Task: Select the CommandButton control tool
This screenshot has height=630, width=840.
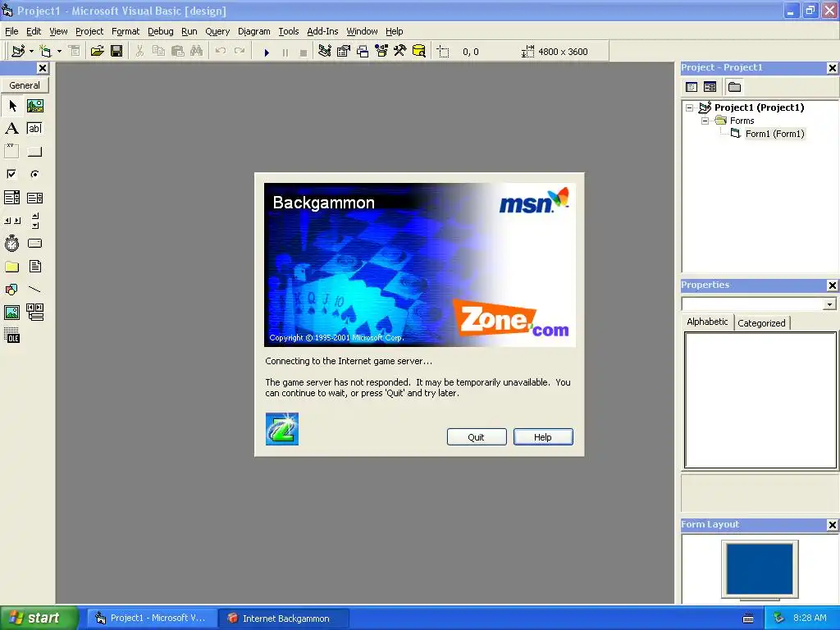Action: click(34, 151)
